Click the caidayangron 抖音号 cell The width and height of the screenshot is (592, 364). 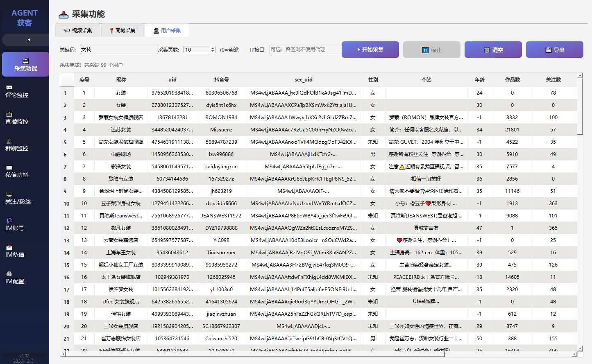[x=222, y=167]
